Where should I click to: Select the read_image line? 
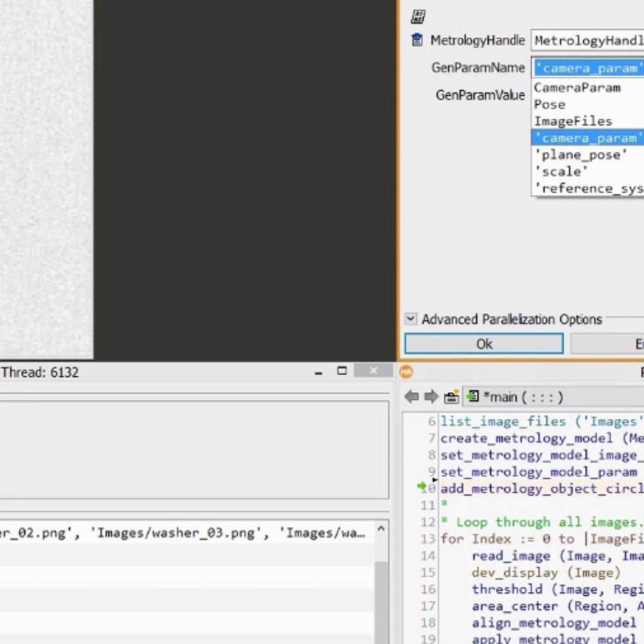[558, 555]
